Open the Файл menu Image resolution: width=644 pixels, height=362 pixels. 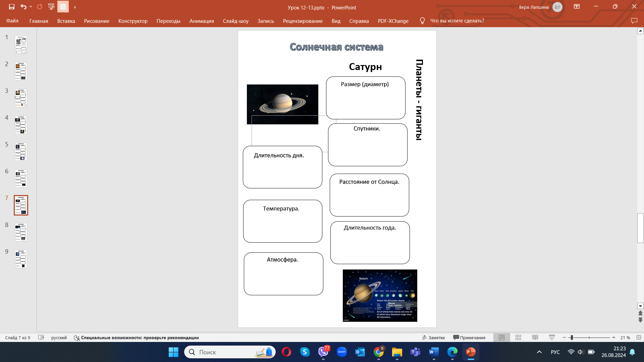tap(12, 21)
